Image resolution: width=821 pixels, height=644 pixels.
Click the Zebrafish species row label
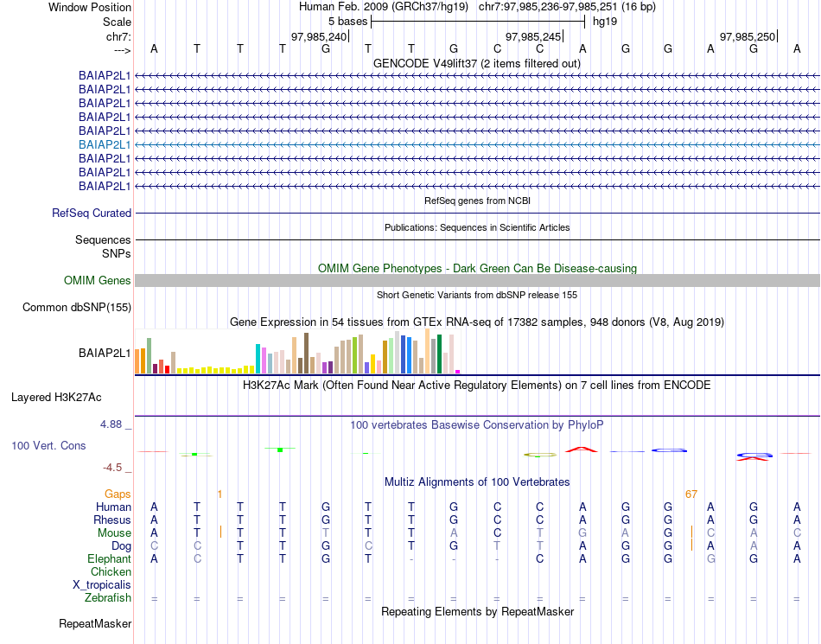[x=108, y=598]
